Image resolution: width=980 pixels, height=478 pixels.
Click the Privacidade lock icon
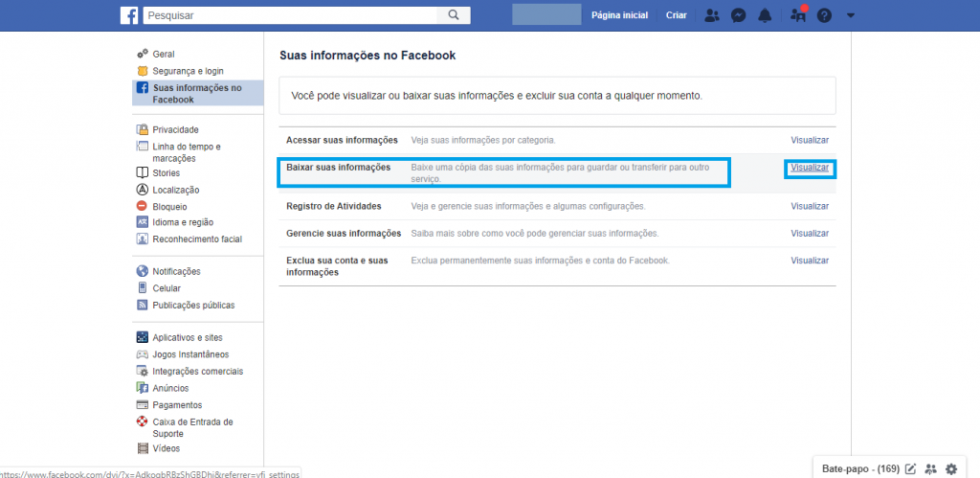(x=143, y=129)
